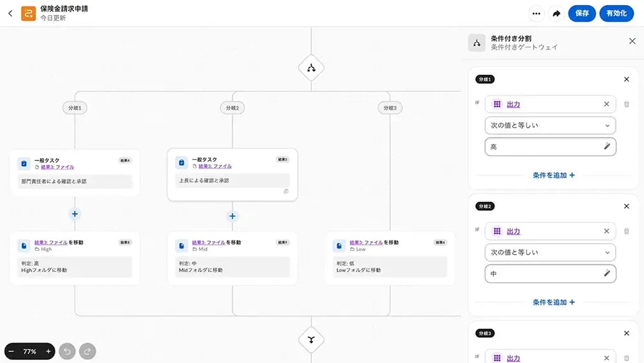Viewport: 644px width, 363px height.
Task: Add a condition to 分岐2
Action: (553, 302)
